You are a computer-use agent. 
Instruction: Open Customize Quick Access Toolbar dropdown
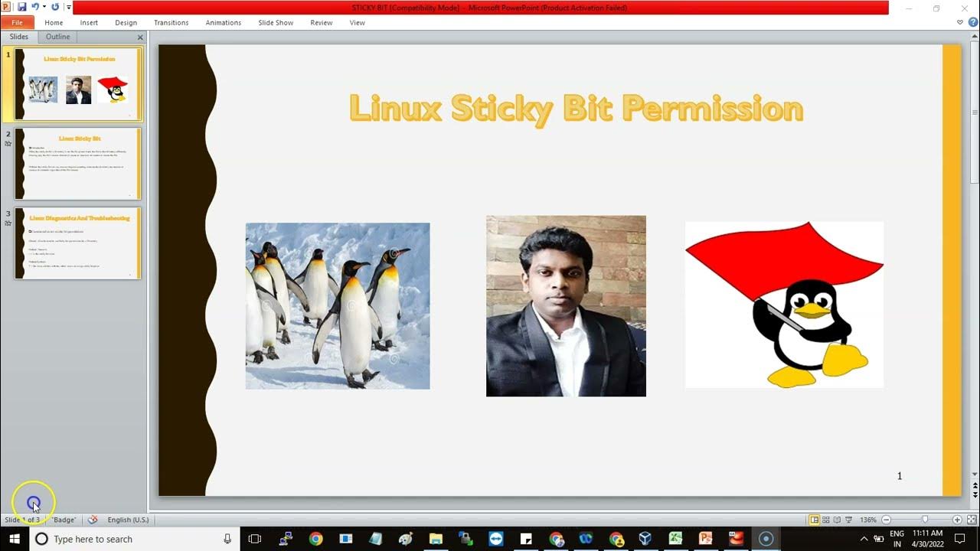click(x=69, y=7)
